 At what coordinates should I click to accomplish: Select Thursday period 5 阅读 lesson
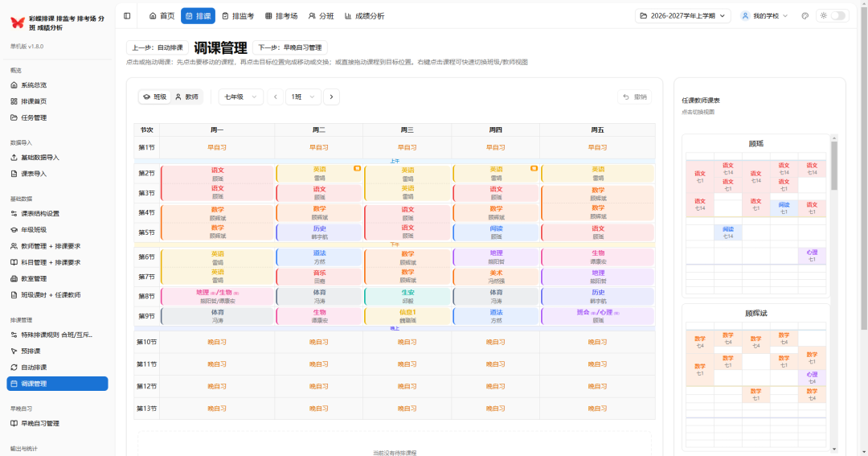[496, 232]
